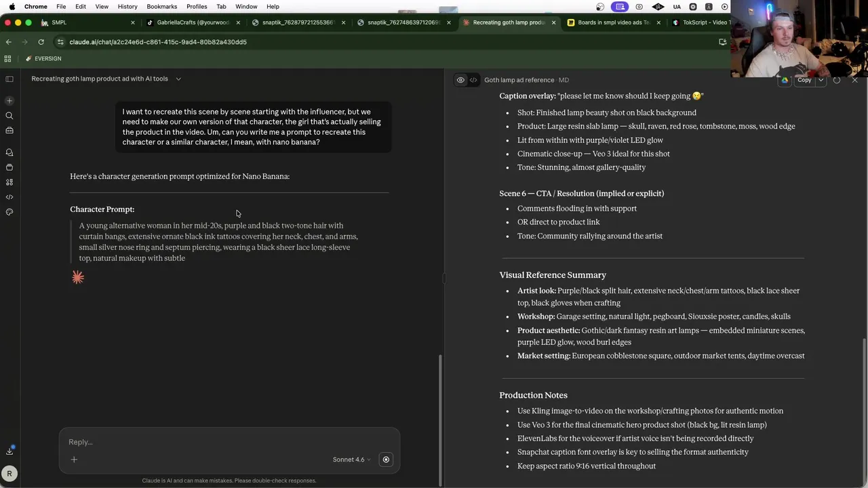Image resolution: width=868 pixels, height=488 pixels.
Task: Add attachment with plus in reply box
Action: 74,460
